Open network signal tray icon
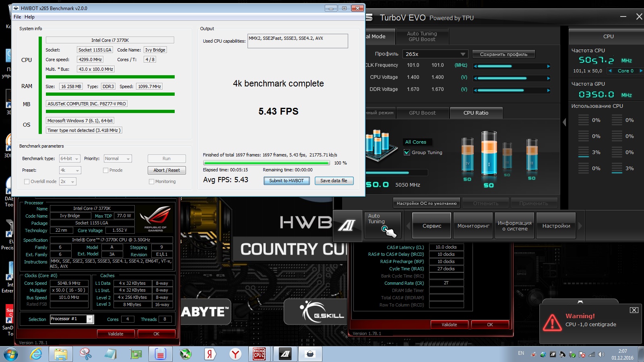Viewport: 644px width, 362px height. pos(592,354)
